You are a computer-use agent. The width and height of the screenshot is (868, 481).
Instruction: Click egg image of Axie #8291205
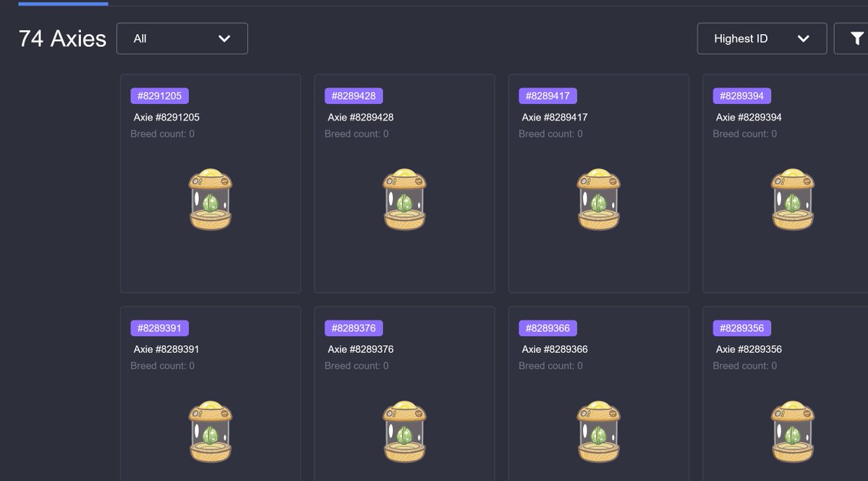pos(210,199)
